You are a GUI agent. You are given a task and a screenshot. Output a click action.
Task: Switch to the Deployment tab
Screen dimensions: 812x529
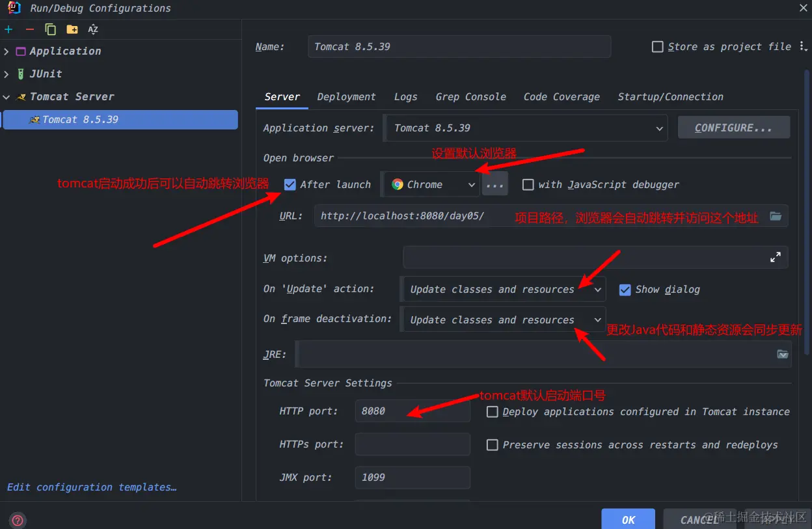347,97
